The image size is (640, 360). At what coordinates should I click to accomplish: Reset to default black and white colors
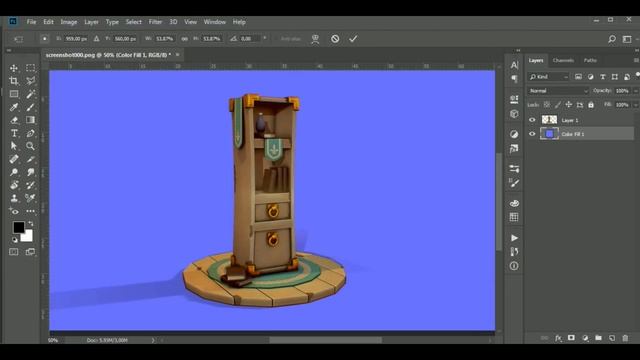coord(15,240)
